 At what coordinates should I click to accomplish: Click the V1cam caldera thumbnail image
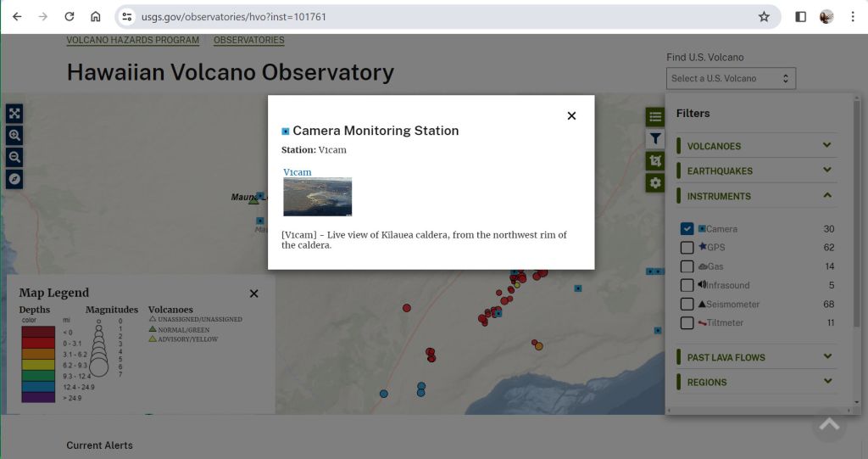[317, 197]
